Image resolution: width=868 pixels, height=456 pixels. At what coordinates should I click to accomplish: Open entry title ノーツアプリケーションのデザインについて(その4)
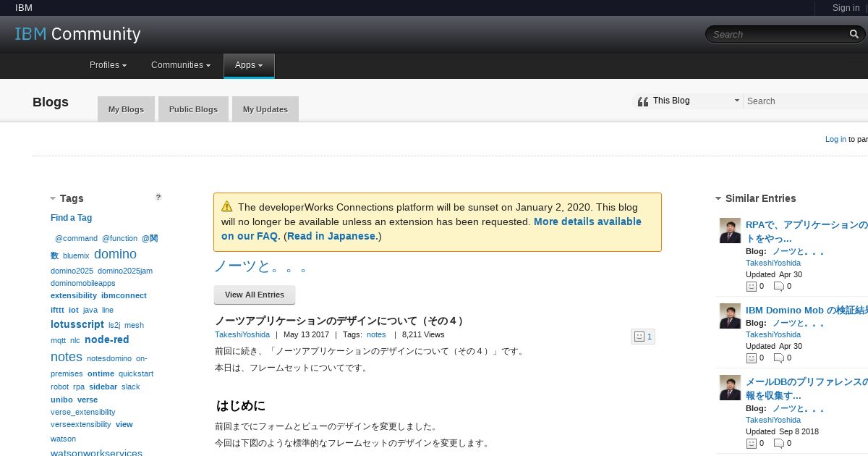341,321
